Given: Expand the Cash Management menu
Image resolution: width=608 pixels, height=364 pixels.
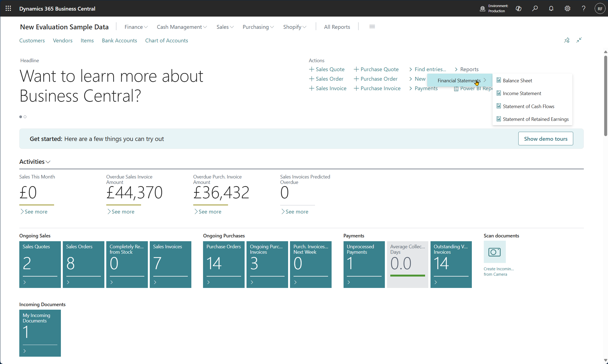Looking at the screenshot, I should coord(182,27).
